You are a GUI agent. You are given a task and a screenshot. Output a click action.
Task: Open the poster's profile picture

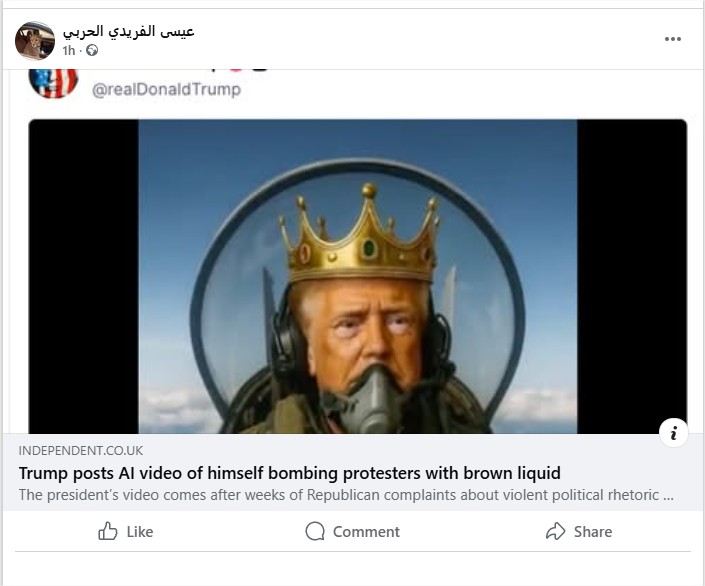(x=35, y=40)
